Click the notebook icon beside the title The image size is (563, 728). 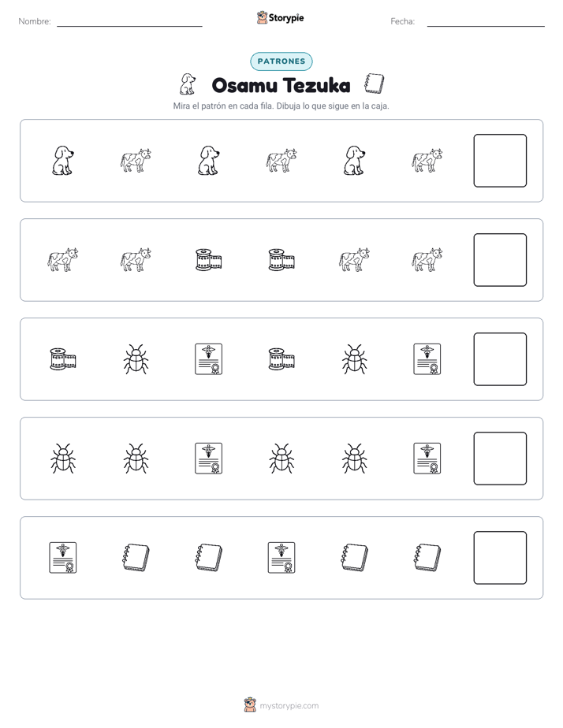[x=375, y=84]
